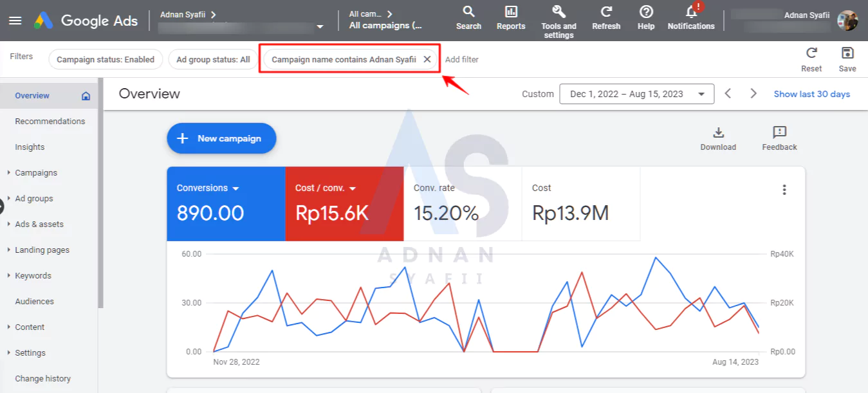Image resolution: width=868 pixels, height=393 pixels.
Task: Expand the Conversions metric dropdown
Action: point(235,188)
